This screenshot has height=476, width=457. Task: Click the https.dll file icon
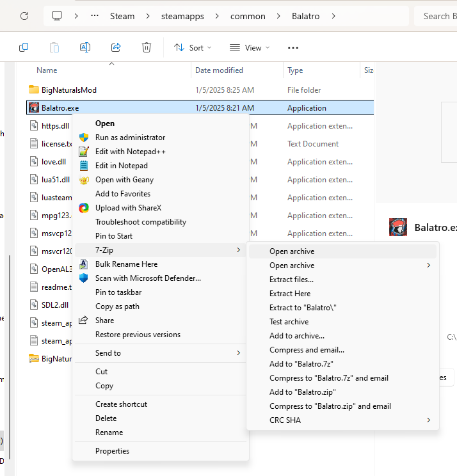[x=34, y=125]
